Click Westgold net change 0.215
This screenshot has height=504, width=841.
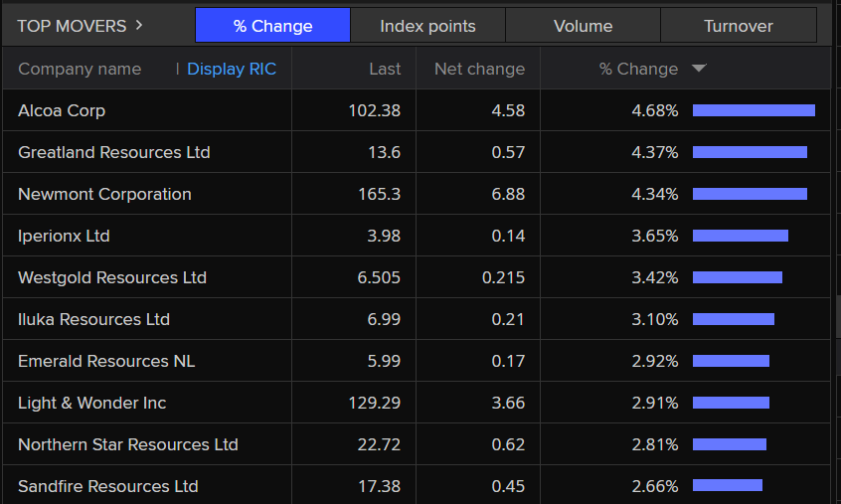[x=503, y=277]
